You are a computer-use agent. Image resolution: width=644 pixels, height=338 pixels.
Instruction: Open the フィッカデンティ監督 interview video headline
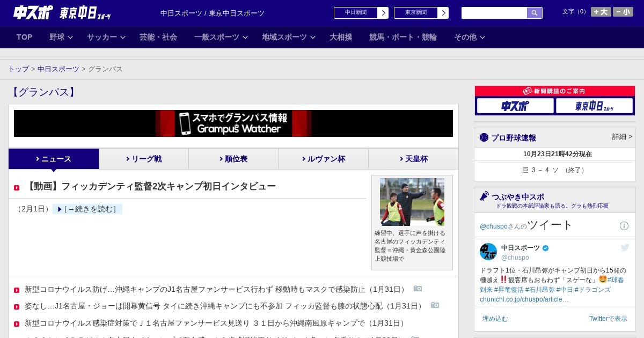point(150,186)
